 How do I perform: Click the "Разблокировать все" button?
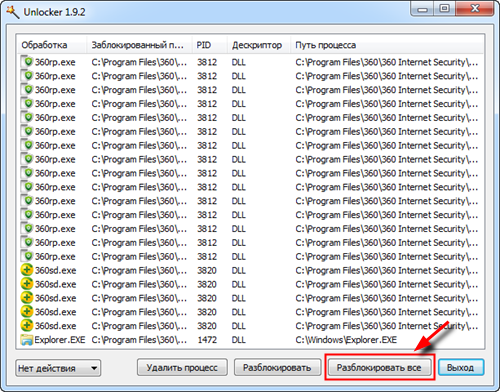(x=379, y=368)
